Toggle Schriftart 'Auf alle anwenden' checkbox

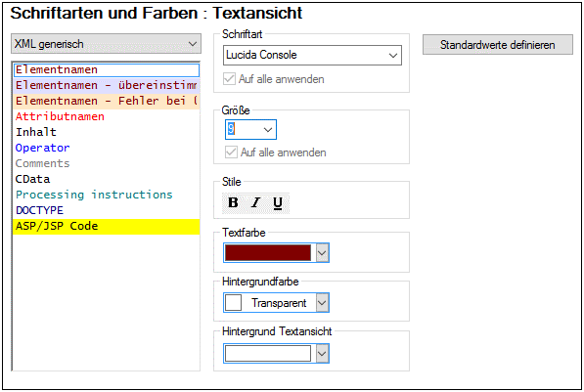(229, 79)
